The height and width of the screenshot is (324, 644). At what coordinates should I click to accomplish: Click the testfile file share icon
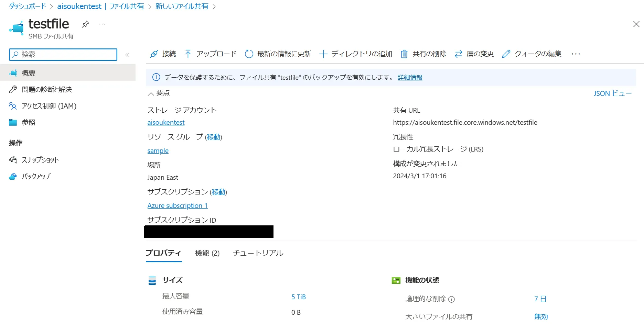(x=16, y=28)
